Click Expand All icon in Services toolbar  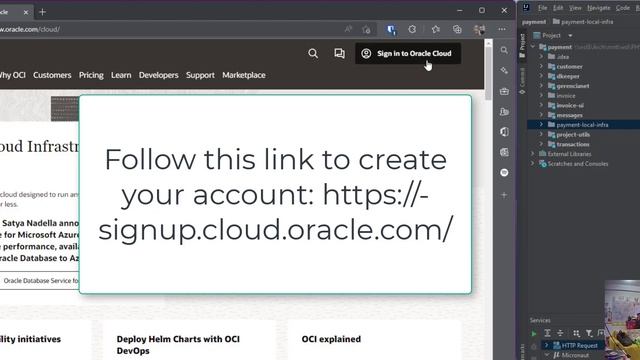click(547, 333)
